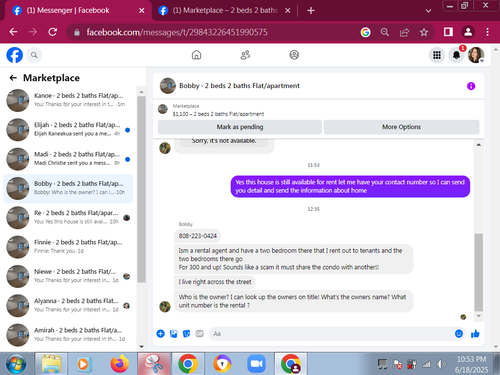Open the Windows Start button
The height and width of the screenshot is (375, 500).
coord(16,364)
